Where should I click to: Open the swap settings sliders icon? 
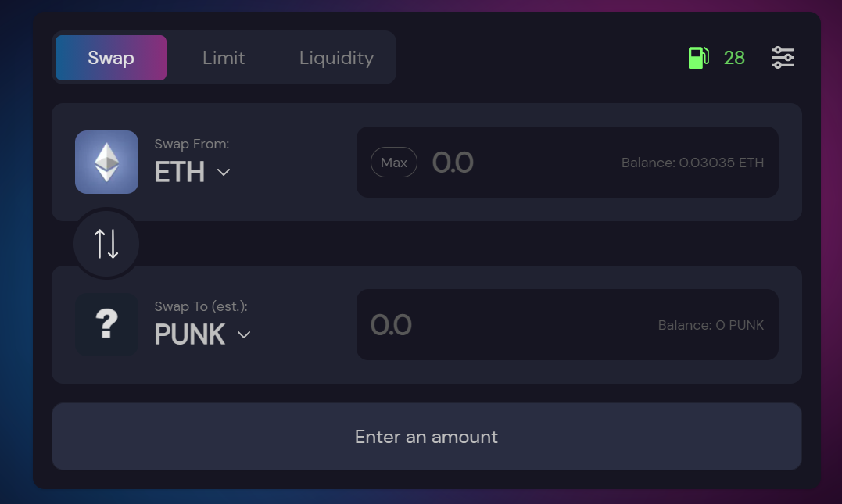(x=783, y=57)
